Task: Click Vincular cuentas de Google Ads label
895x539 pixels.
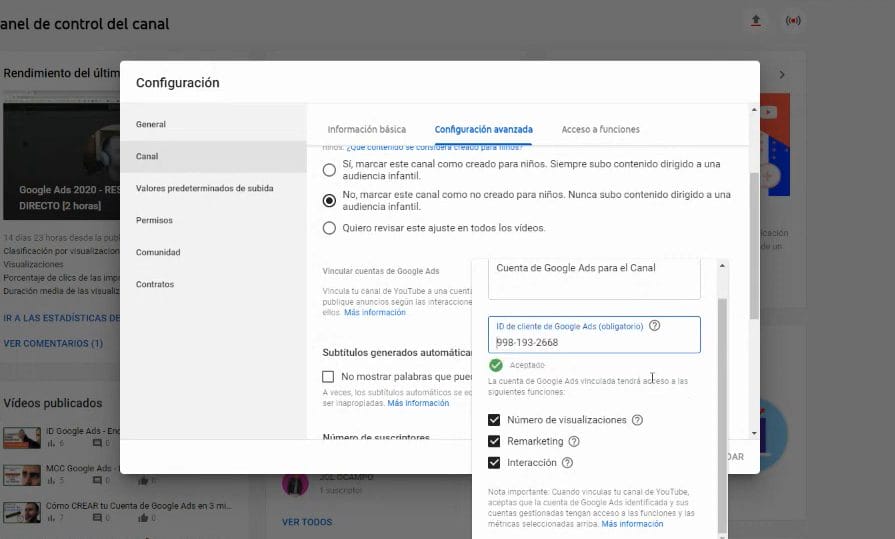Action: tap(381, 271)
